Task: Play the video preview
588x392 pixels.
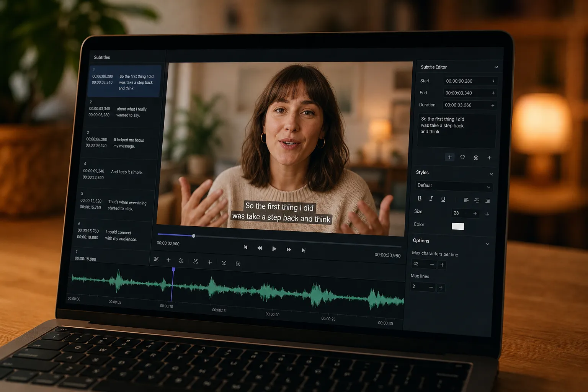Action: 274,249
